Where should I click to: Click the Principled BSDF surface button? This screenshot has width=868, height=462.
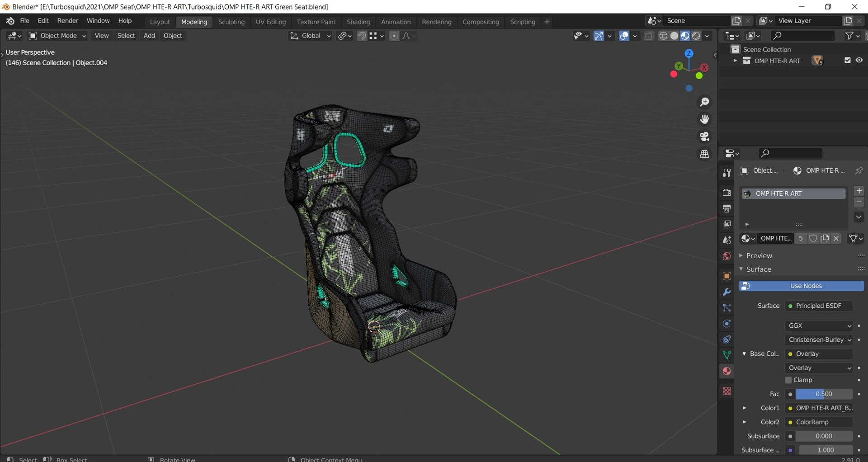coord(819,306)
